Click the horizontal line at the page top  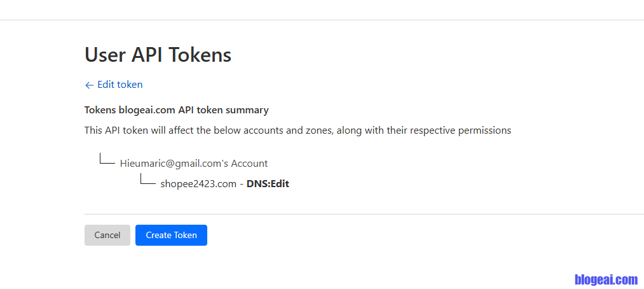[x=322, y=20]
